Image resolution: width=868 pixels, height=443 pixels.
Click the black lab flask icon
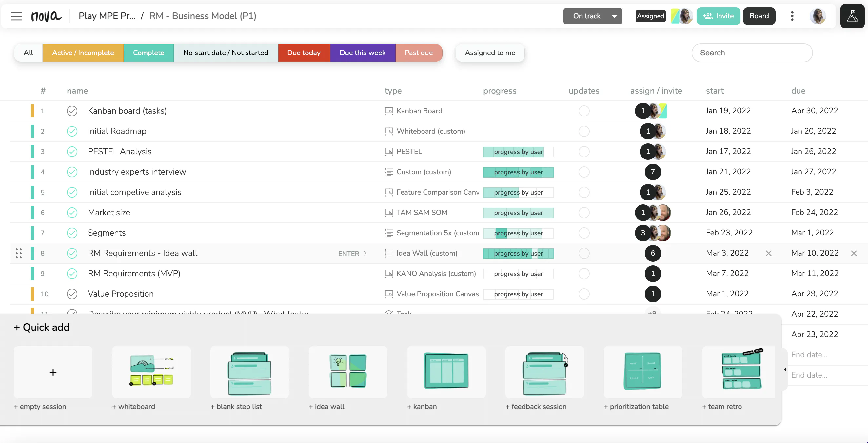[x=852, y=16]
